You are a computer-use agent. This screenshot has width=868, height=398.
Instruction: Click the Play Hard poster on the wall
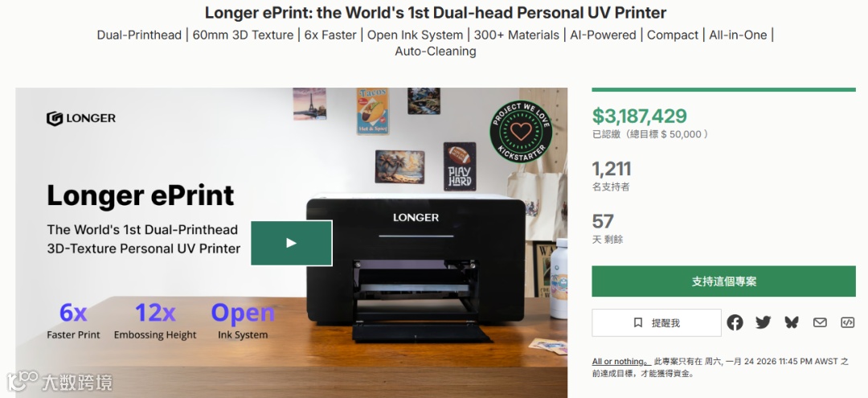460,166
